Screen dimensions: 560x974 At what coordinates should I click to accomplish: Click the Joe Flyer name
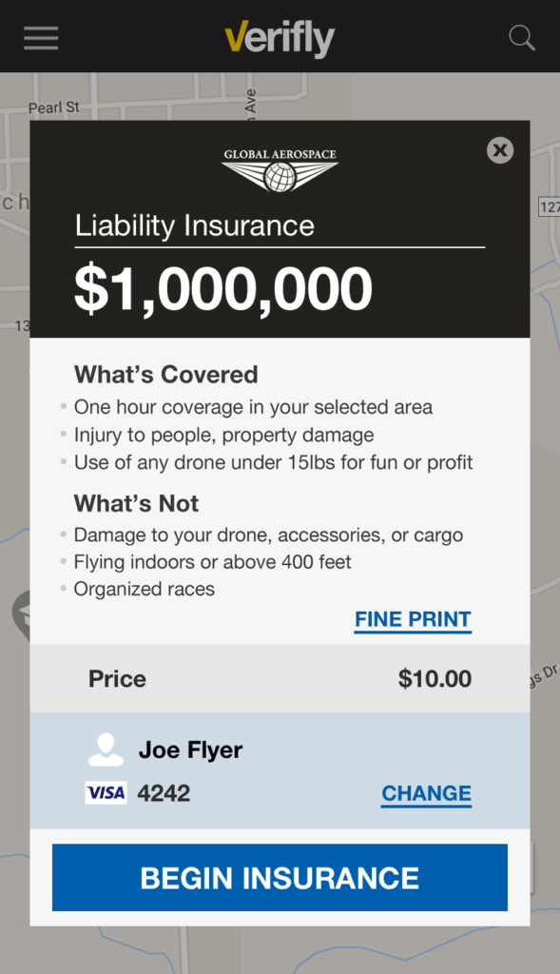190,750
